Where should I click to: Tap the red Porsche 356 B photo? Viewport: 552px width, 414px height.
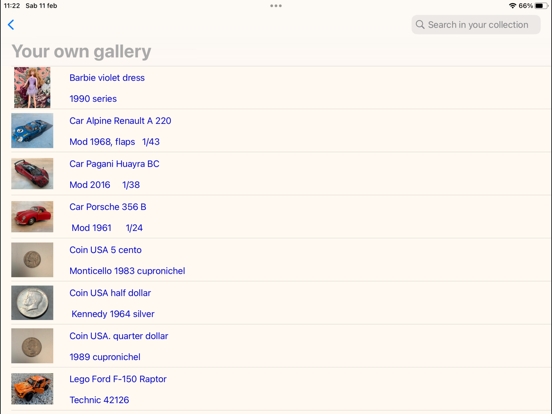pos(32,217)
